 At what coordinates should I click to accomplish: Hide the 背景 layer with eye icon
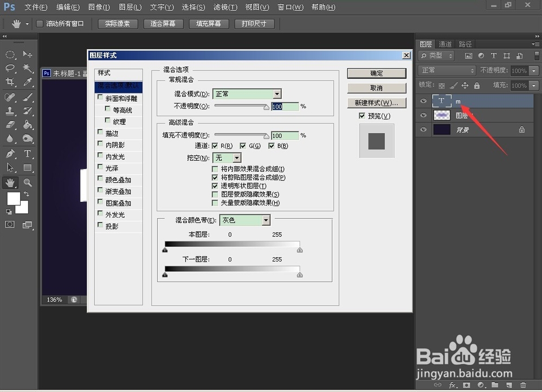(x=423, y=129)
